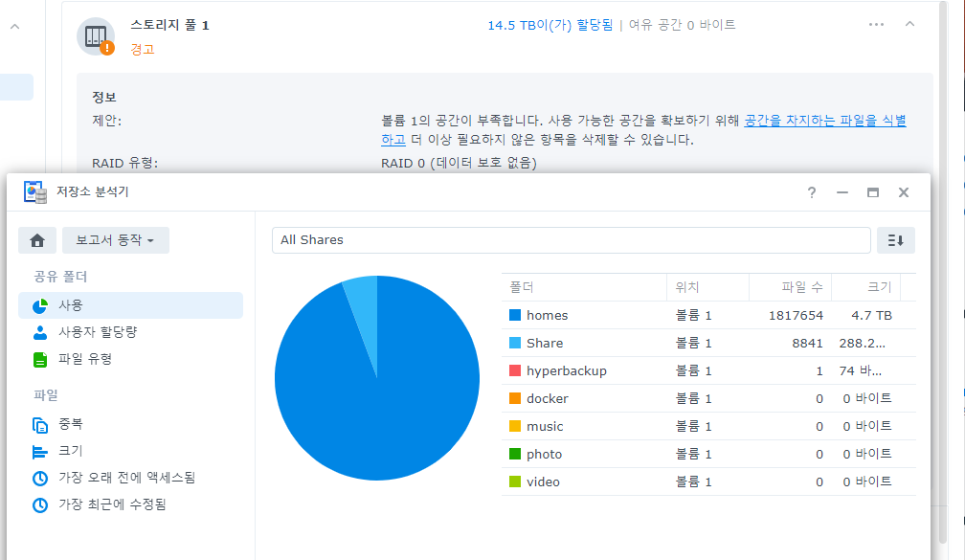Collapse 스토리지 풀 1 with the chevron
965x560 pixels.
point(909,24)
